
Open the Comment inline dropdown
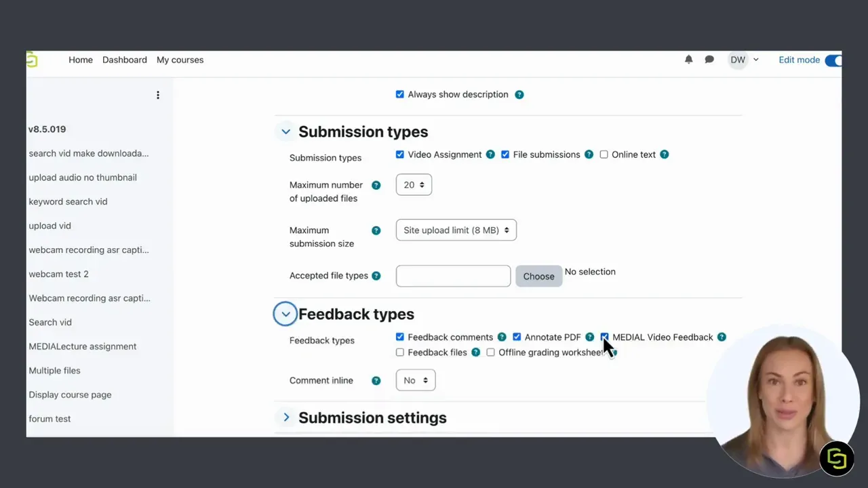point(416,381)
